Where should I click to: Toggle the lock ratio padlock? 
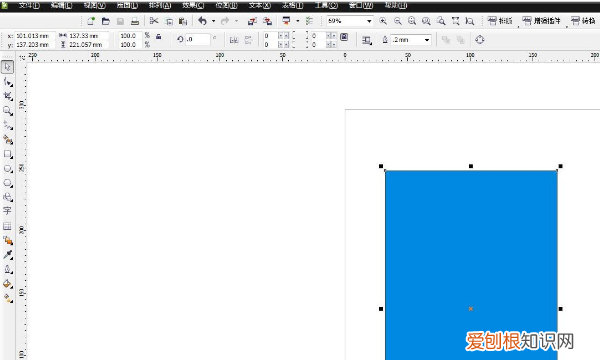coord(158,37)
